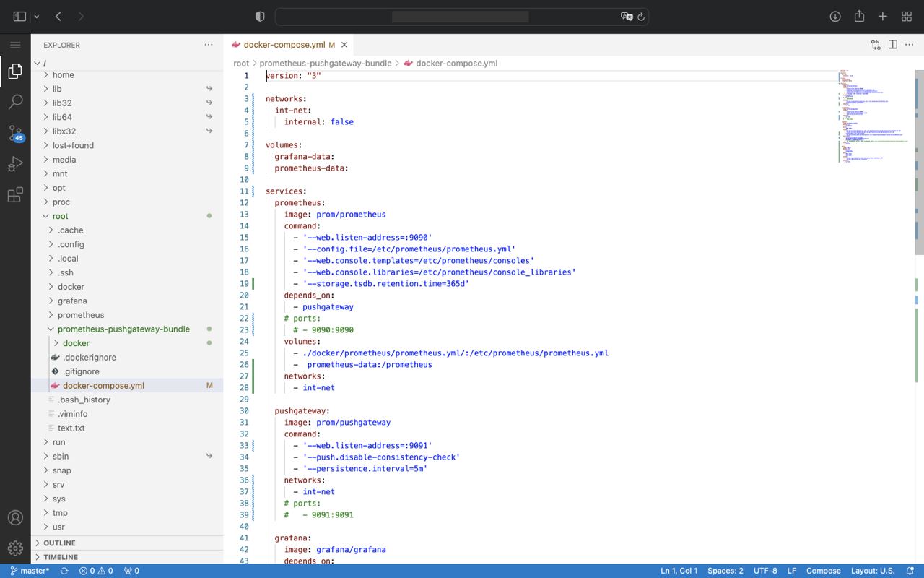Reload the page using the refresh icon
The width and height of the screenshot is (924, 578).
(640, 16)
